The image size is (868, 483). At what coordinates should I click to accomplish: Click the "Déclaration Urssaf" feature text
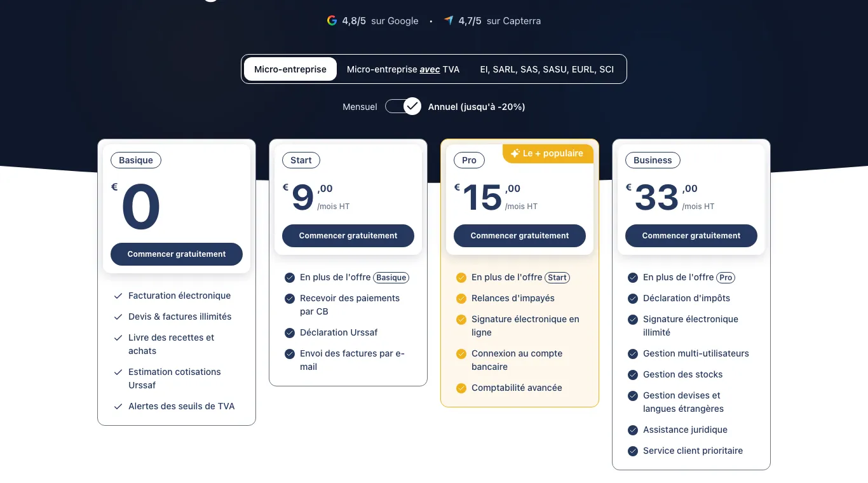point(339,332)
